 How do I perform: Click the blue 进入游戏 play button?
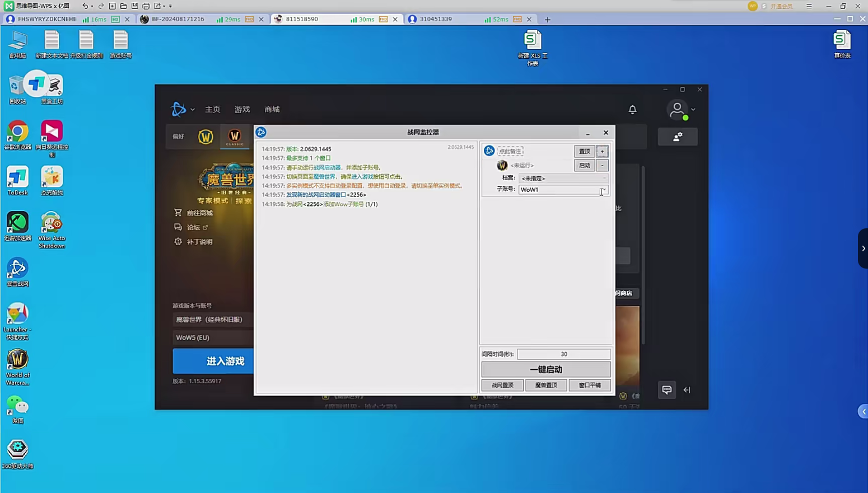point(213,361)
